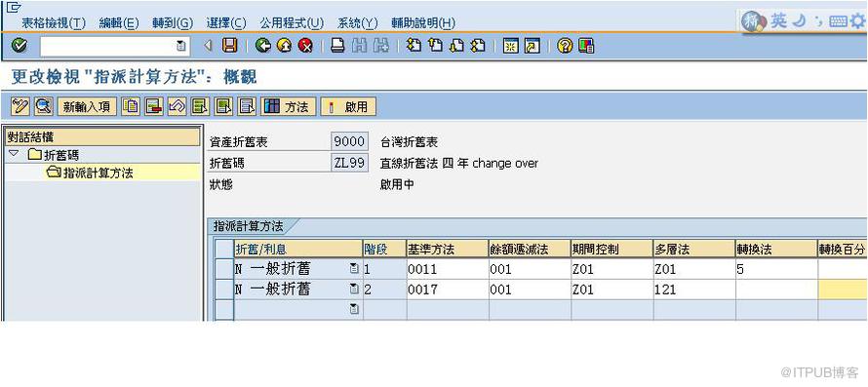Collapse the 折舊碼 tree folder triangle
The height and width of the screenshot is (387, 868).
coord(14,153)
